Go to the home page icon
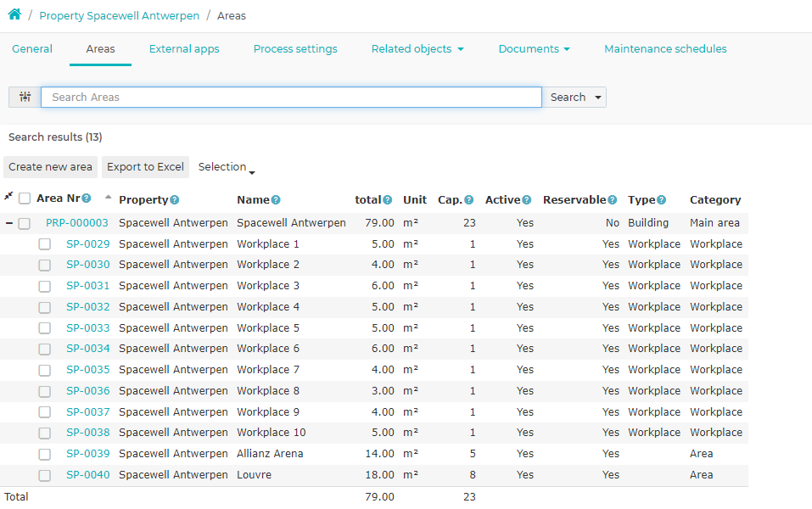Screen dimensions: 812x509 pos(14,14)
